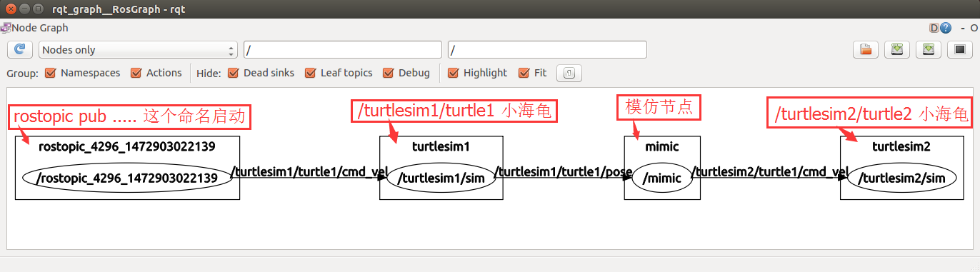Toggle the Debug hide option
The height and width of the screenshot is (272, 980).
coord(389,73)
